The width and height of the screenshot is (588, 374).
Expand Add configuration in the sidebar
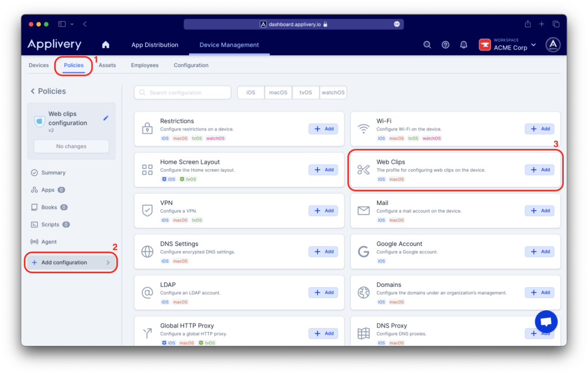point(71,262)
